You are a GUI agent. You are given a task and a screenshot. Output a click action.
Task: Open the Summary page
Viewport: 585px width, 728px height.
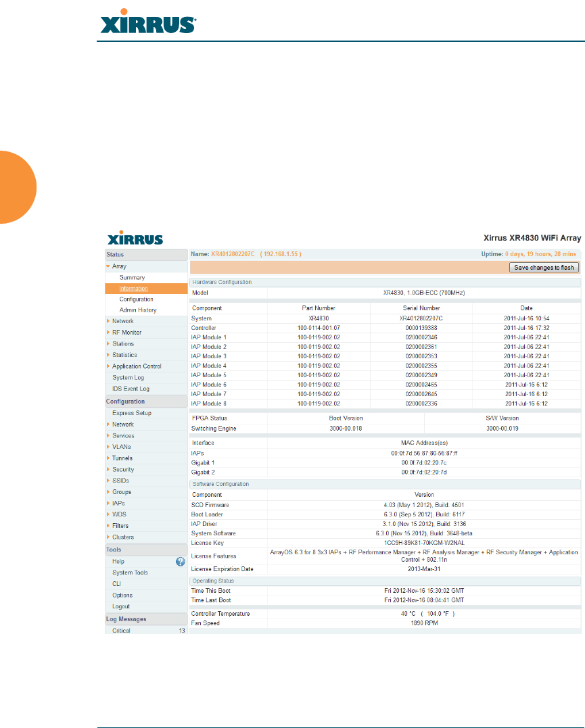(132, 278)
